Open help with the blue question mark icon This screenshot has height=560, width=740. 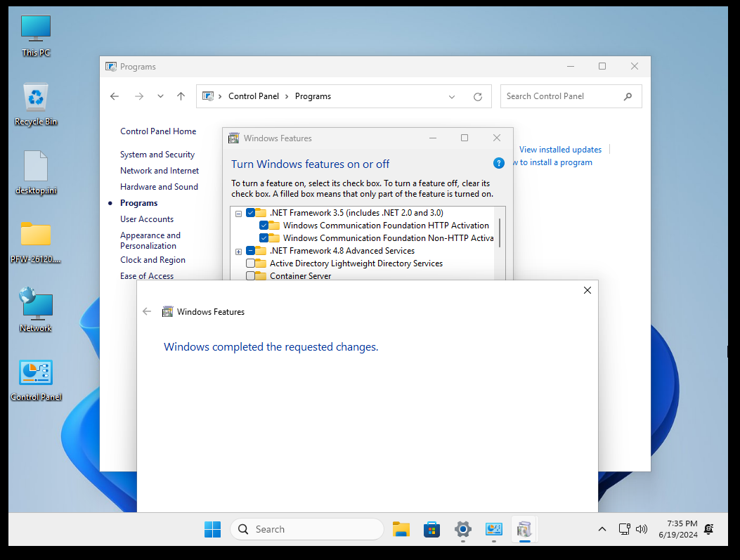click(498, 163)
